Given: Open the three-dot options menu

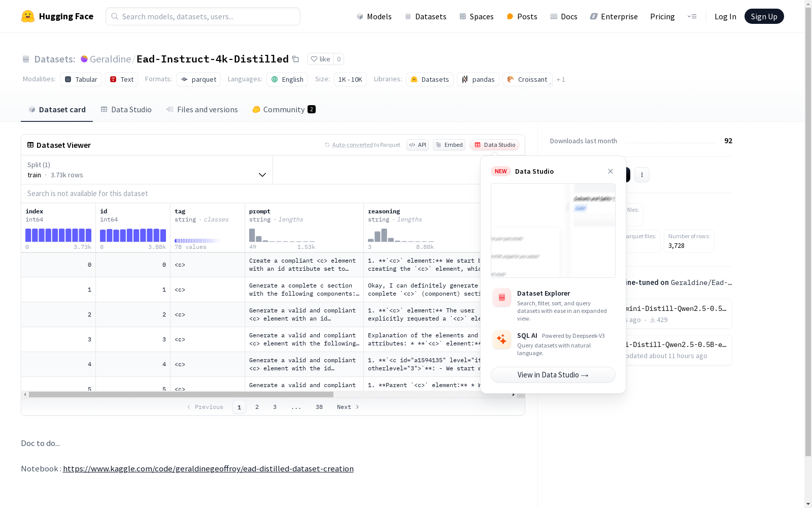Looking at the screenshot, I should [x=642, y=175].
